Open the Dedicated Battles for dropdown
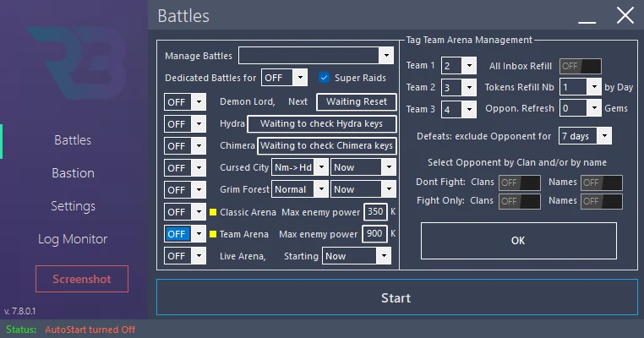This screenshot has width=644, height=338. click(284, 78)
